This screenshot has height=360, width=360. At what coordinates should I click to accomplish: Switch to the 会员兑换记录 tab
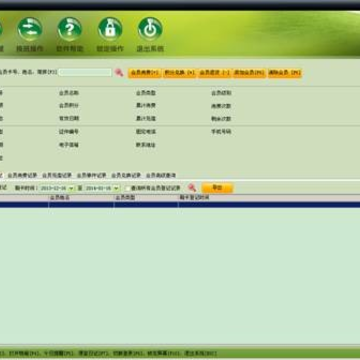point(126,175)
